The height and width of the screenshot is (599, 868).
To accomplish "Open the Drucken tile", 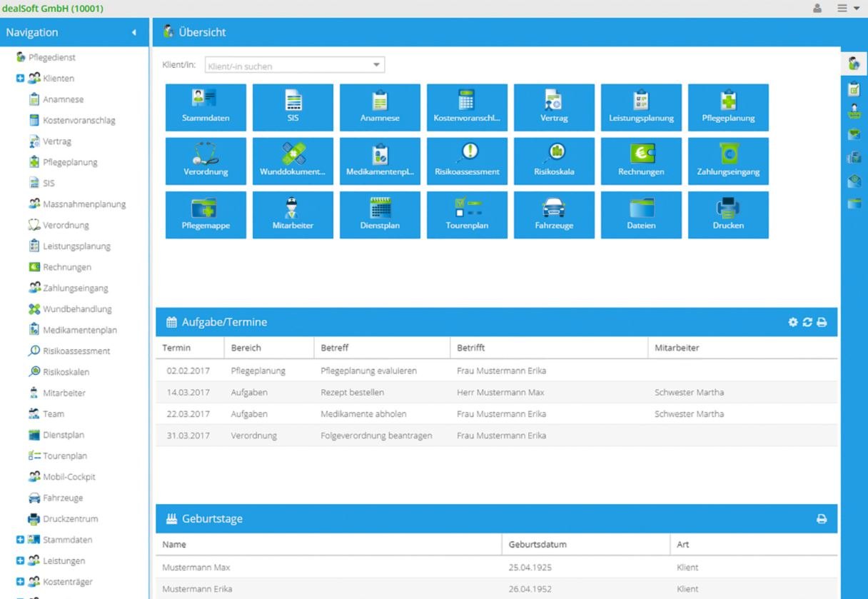I will coord(728,214).
